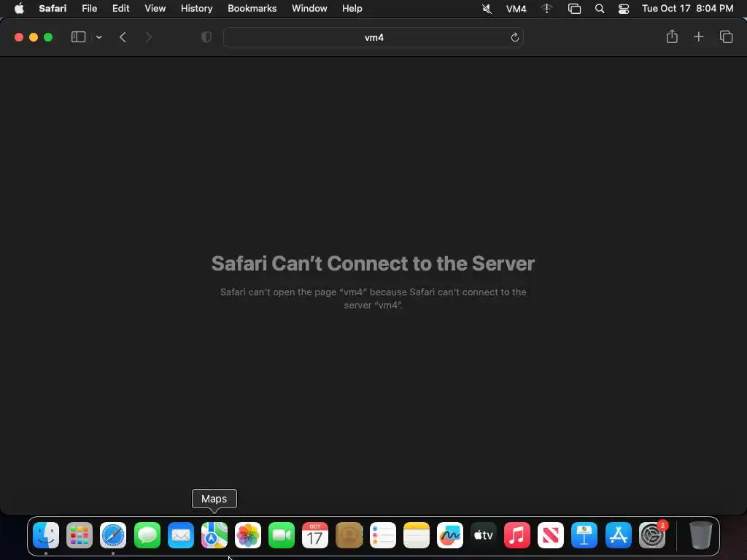This screenshot has width=747, height=560.
Task: Toggle the Safari sidebar
Action: pyautogui.click(x=78, y=37)
